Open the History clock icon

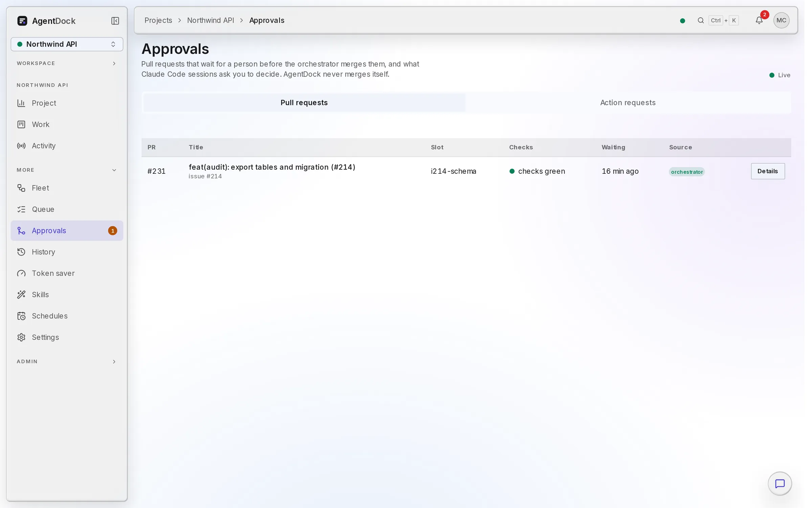[21, 252]
